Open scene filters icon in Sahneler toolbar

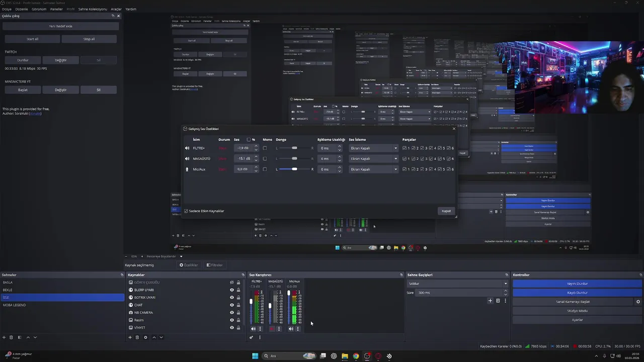[x=20, y=337]
